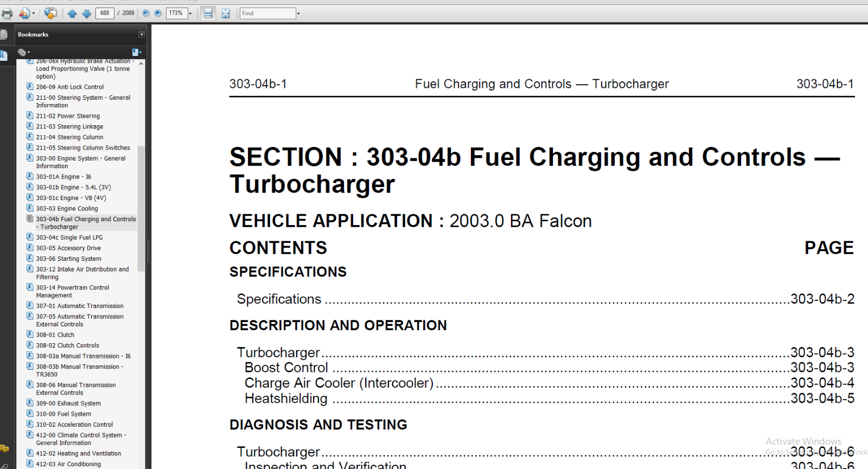This screenshot has height=469, width=868.
Task: Click bookmark icon beside 303-01A Engine - I6
Action: click(x=30, y=176)
